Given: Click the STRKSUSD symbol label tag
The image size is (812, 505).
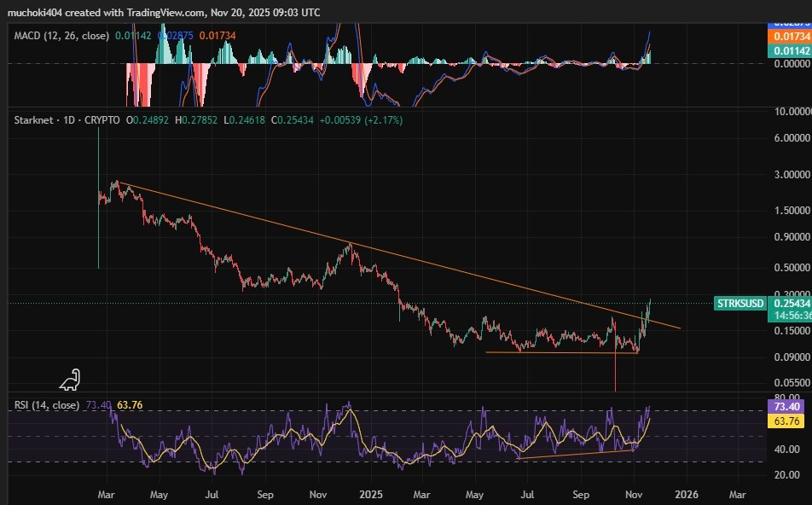Looking at the screenshot, I should [739, 303].
